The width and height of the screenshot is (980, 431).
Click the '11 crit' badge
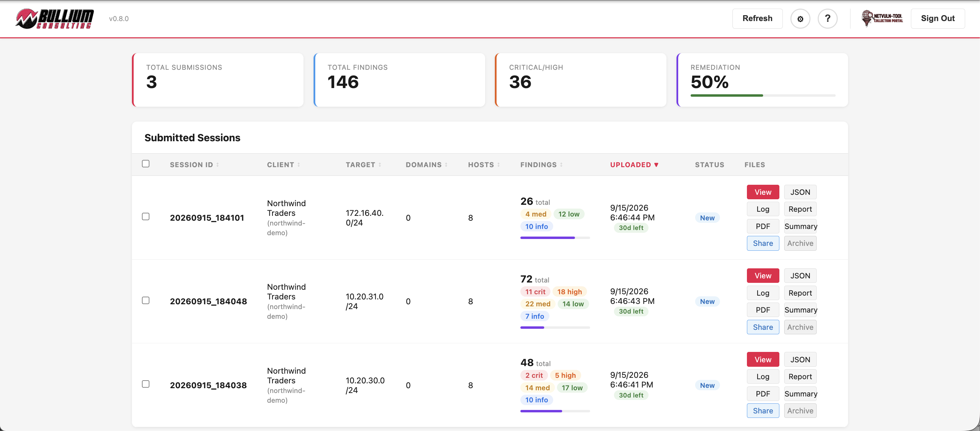[x=535, y=292]
